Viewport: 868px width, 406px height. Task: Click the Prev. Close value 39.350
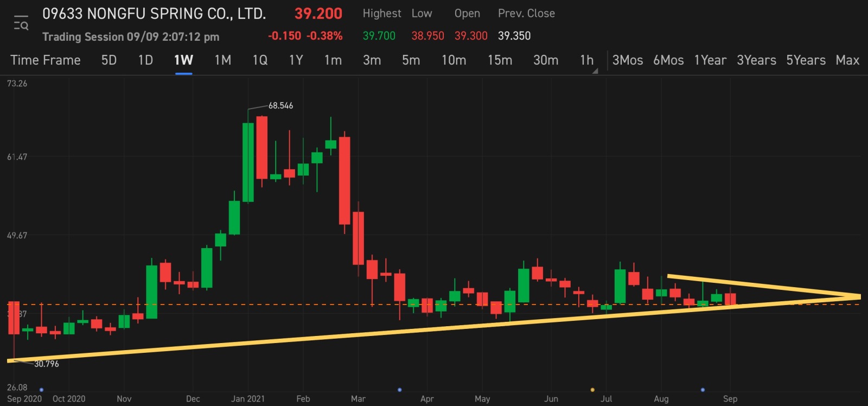point(514,36)
